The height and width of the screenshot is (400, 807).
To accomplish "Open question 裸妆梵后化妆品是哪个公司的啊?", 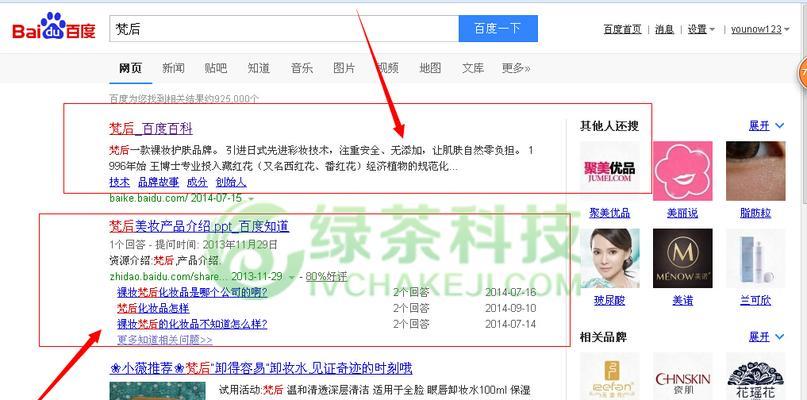I will click(x=192, y=292).
